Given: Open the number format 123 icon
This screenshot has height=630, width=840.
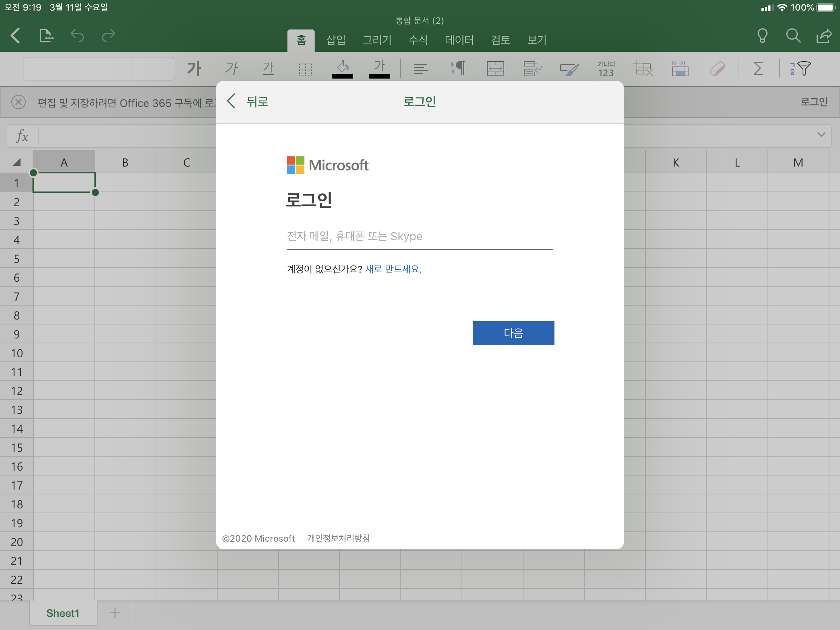Looking at the screenshot, I should coord(606,69).
